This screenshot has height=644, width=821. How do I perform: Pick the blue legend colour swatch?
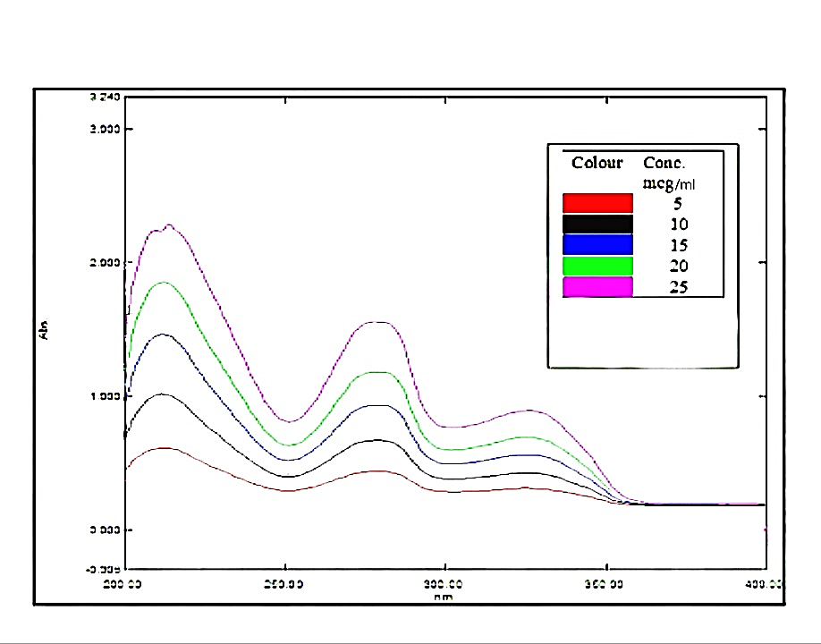click(597, 244)
